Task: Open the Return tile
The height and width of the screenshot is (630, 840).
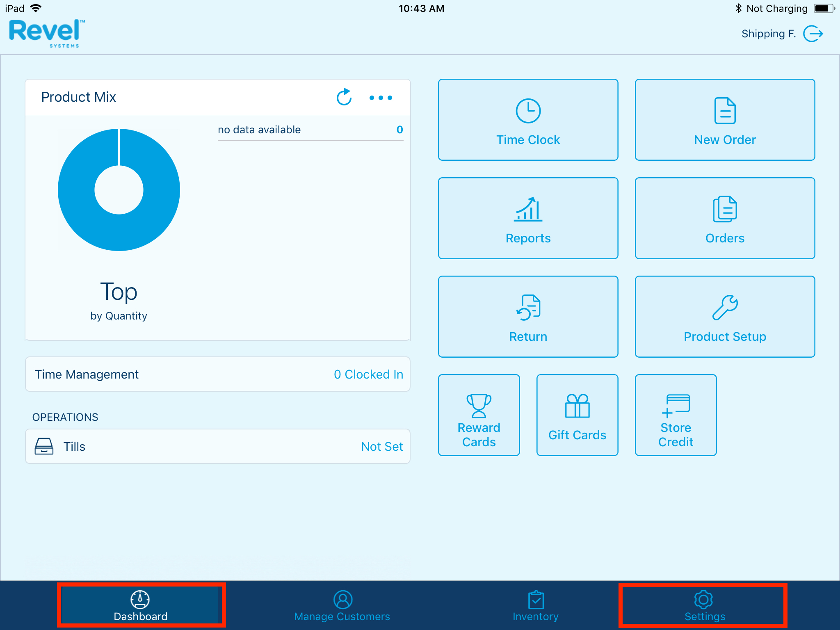Action: [528, 317]
